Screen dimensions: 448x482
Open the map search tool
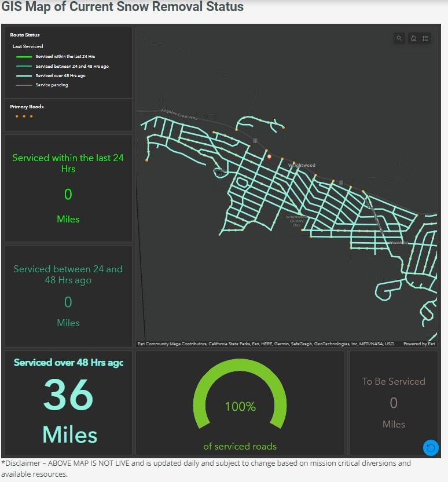[399, 38]
